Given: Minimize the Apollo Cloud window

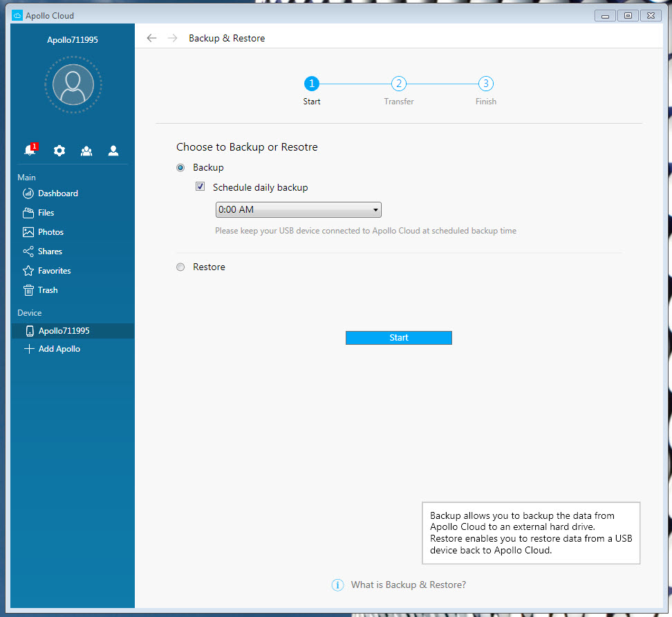Looking at the screenshot, I should click(605, 16).
